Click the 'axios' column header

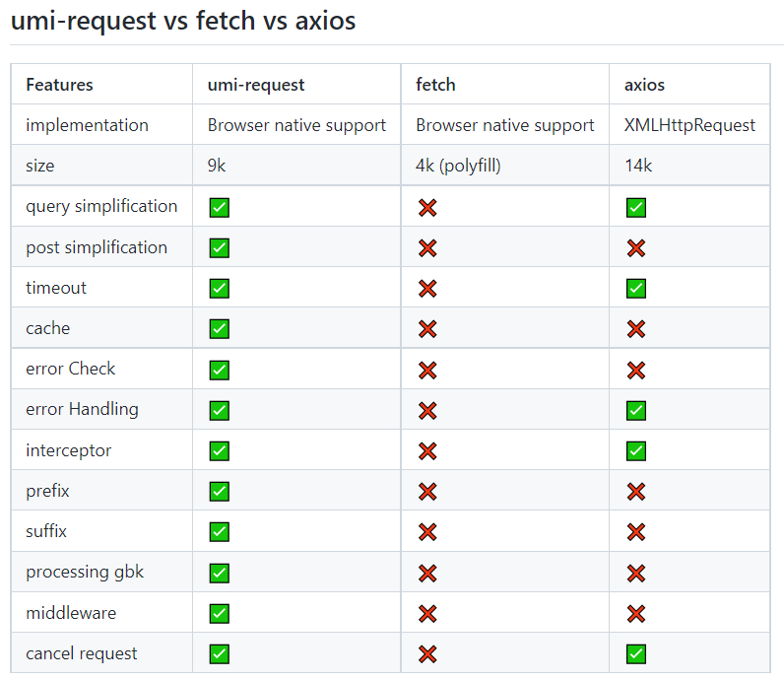coord(644,85)
